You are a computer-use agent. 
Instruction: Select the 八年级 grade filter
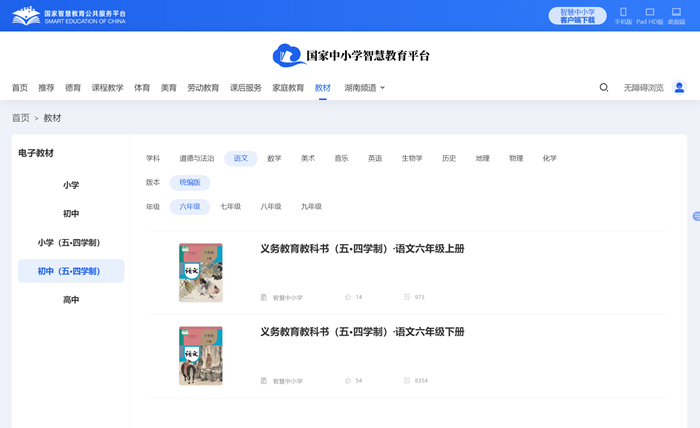271,206
